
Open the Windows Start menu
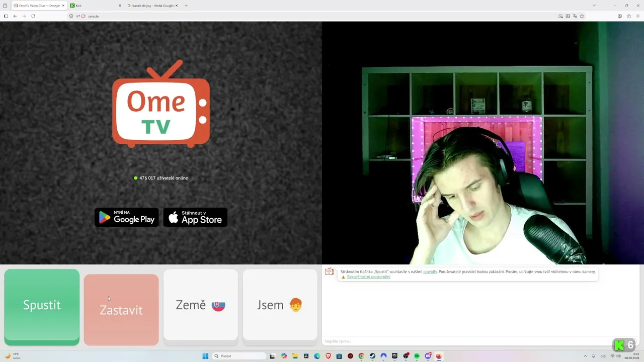click(205, 356)
